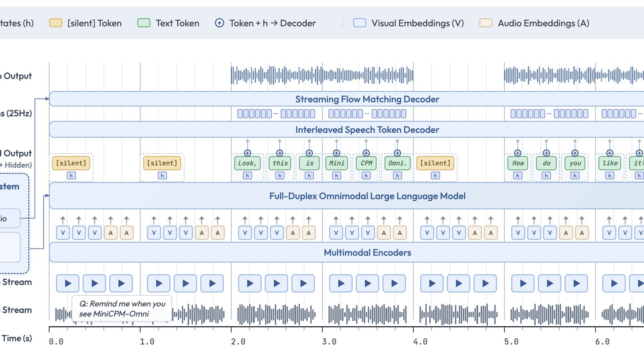Click the Full-Duplex Omnimodal Large Language Model block
Image resolution: width=644 pixels, height=362 pixels.
(x=347, y=196)
